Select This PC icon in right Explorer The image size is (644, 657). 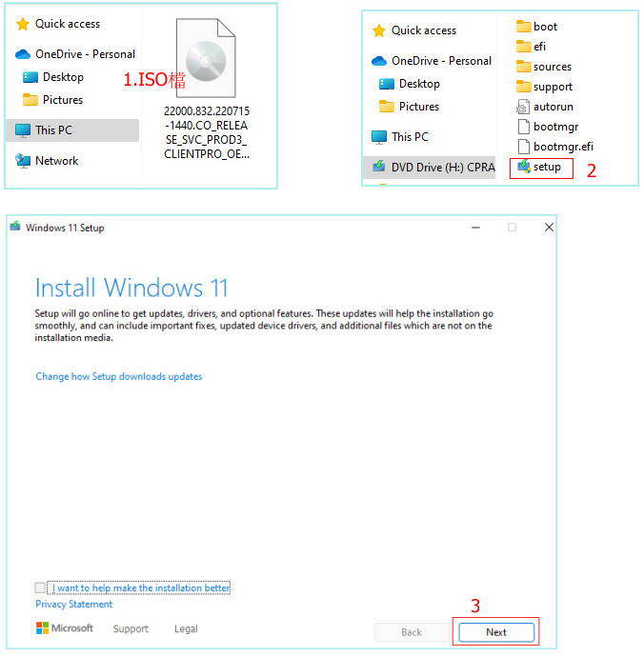pyautogui.click(x=379, y=137)
